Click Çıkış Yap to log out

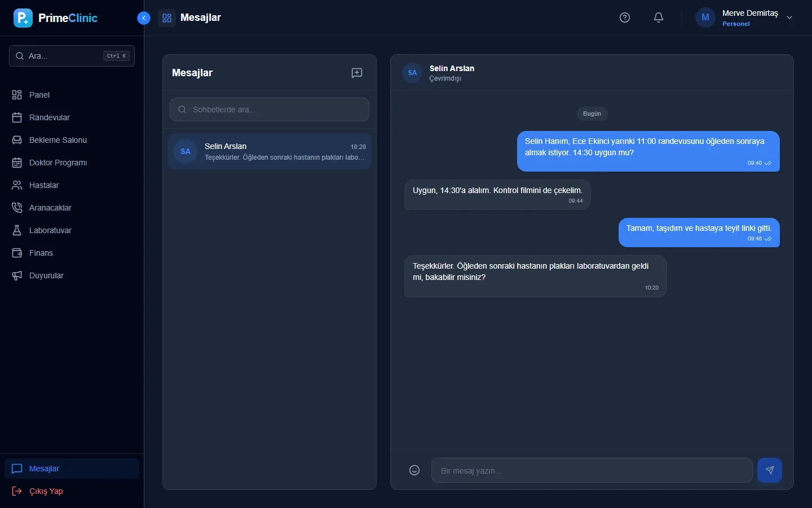click(72, 491)
